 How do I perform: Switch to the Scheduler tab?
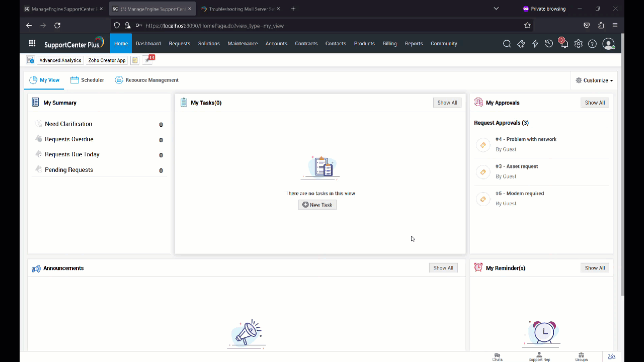(88, 80)
